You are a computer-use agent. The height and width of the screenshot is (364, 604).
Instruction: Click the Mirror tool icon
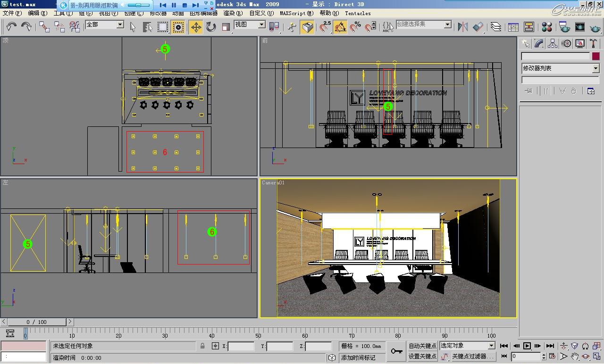[x=463, y=27]
